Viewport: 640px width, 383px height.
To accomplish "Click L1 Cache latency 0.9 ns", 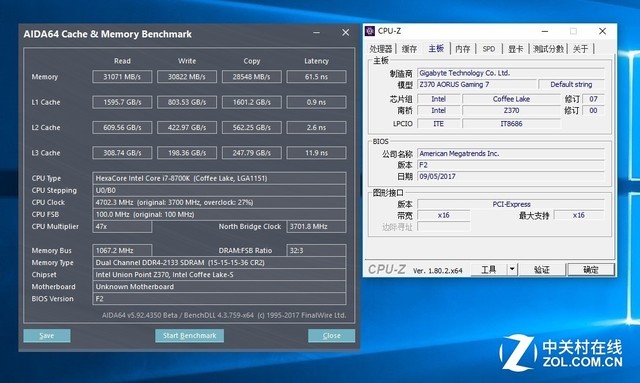I will [x=316, y=102].
